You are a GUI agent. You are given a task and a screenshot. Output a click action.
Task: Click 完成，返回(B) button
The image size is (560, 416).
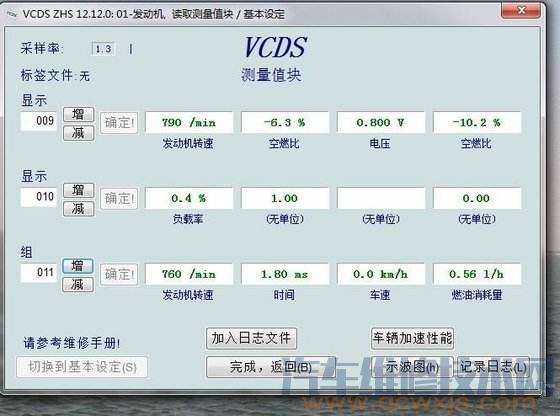coord(271,367)
